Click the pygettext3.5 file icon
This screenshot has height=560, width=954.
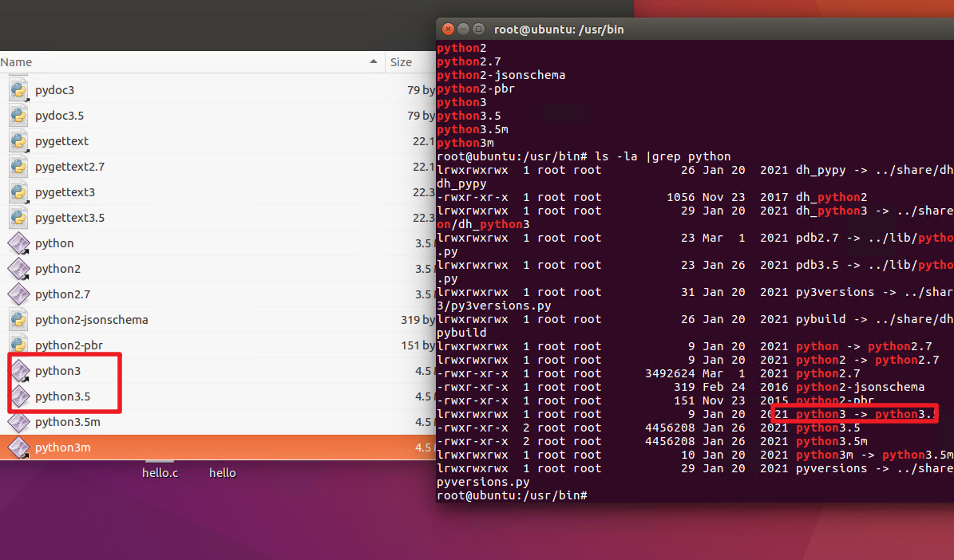(19, 218)
